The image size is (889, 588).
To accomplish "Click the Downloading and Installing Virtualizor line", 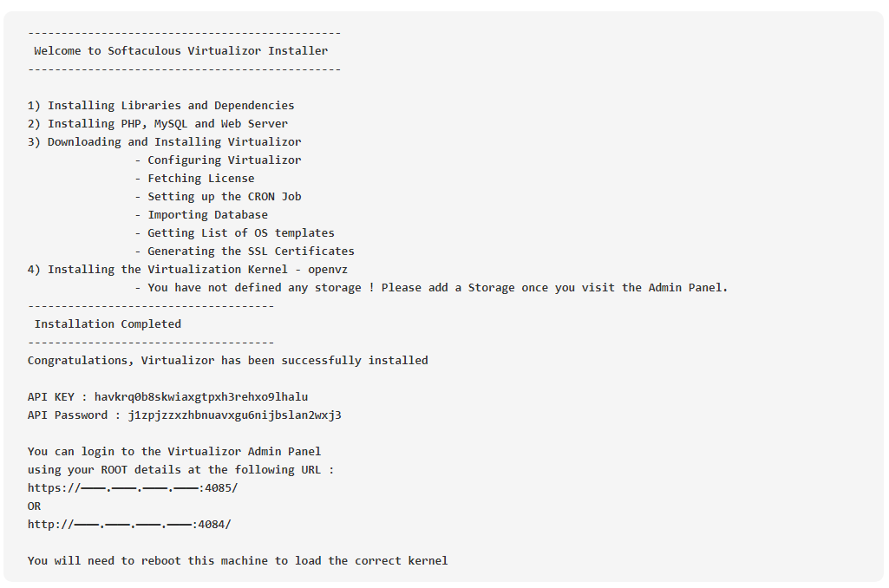I will [x=165, y=141].
